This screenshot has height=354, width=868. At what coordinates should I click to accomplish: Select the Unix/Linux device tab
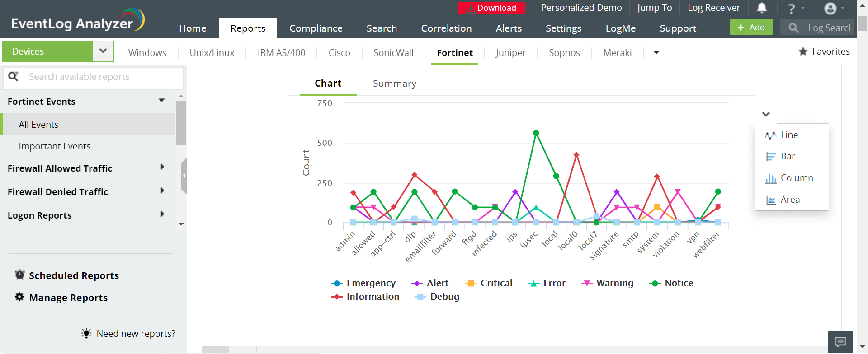(212, 53)
